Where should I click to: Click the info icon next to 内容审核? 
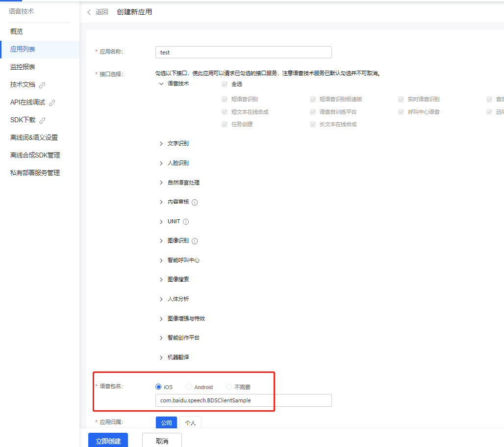(195, 202)
